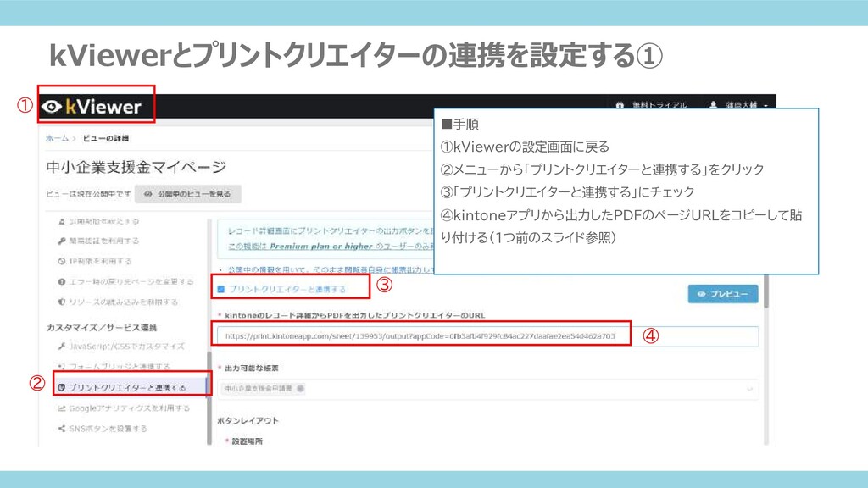Select プリントクリエイターと連携する sidebar item
Image resolution: width=868 pixels, height=488 pixels.
click(x=131, y=387)
